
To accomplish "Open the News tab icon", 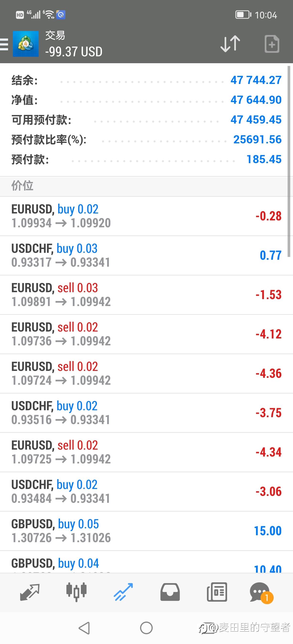I will (x=217, y=592).
